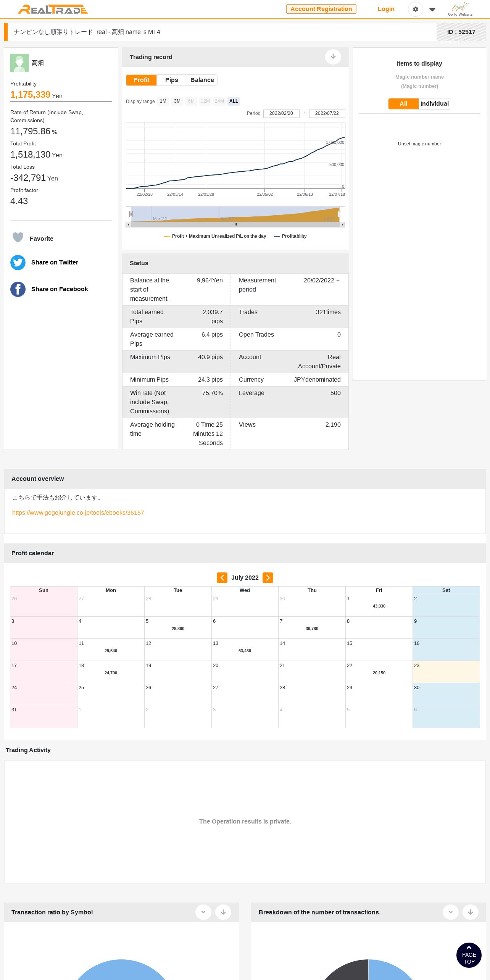This screenshot has height=980, width=490.
Task: Open the settings gear icon
Action: 416,9
